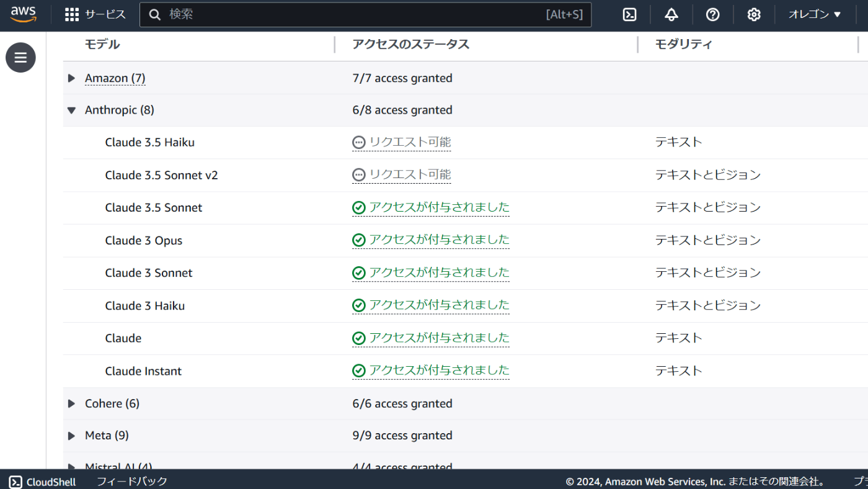Image resolution: width=868 pixels, height=489 pixels.
Task: Click the request status icon for Claude 3.5 Sonnet v2
Action: pos(358,175)
